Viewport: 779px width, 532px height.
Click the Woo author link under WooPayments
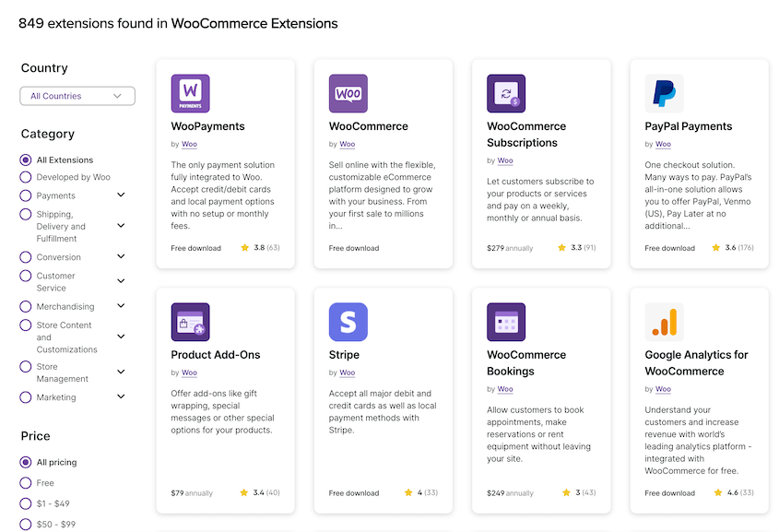[x=189, y=144]
